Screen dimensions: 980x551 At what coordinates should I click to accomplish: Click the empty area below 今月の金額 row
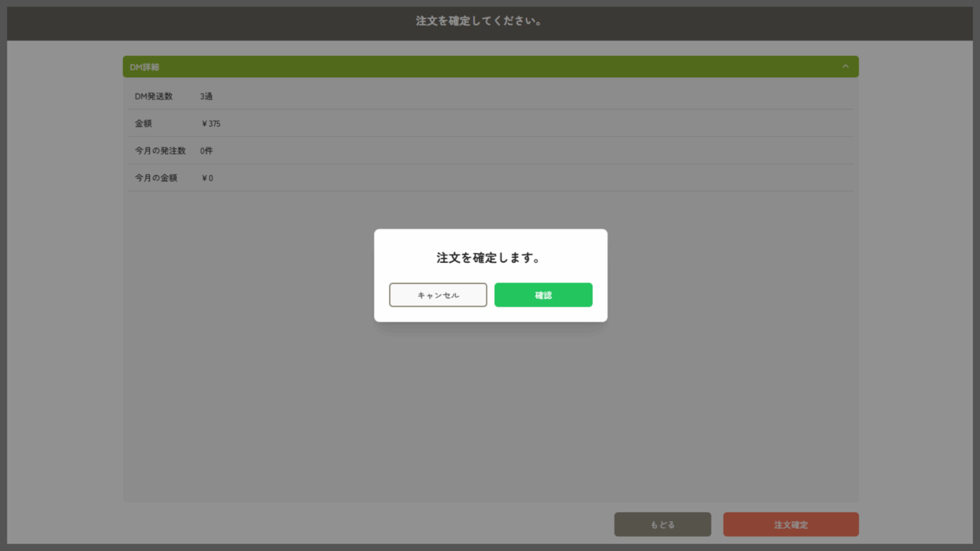point(245,367)
